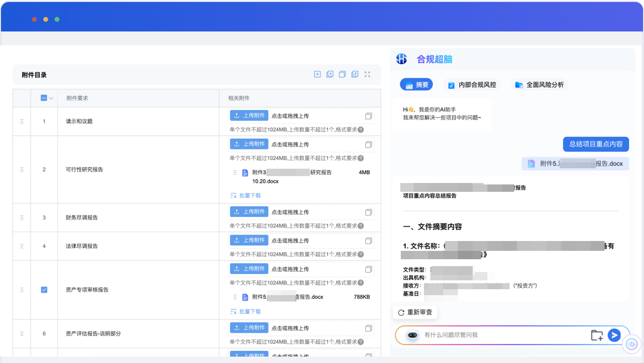Uncheck the 资产专项审核报告 row checkbox
This screenshot has height=363, width=644.
point(44,290)
